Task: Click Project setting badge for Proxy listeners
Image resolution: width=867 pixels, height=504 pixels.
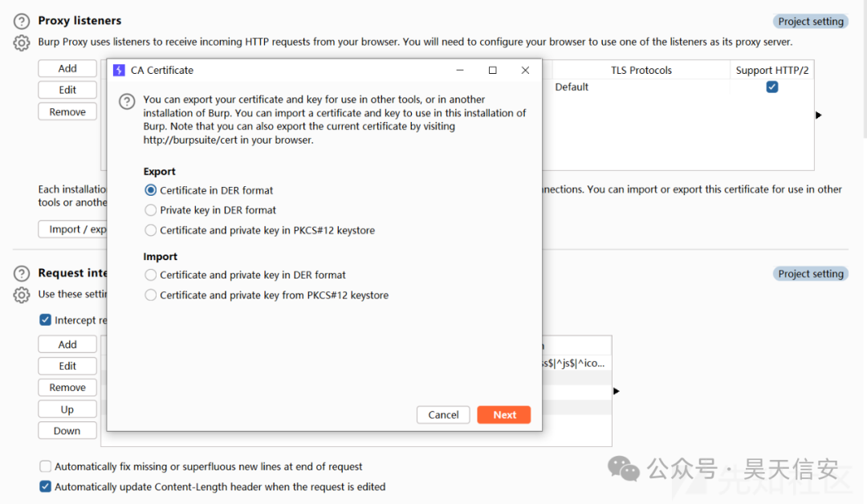Action: [x=811, y=22]
